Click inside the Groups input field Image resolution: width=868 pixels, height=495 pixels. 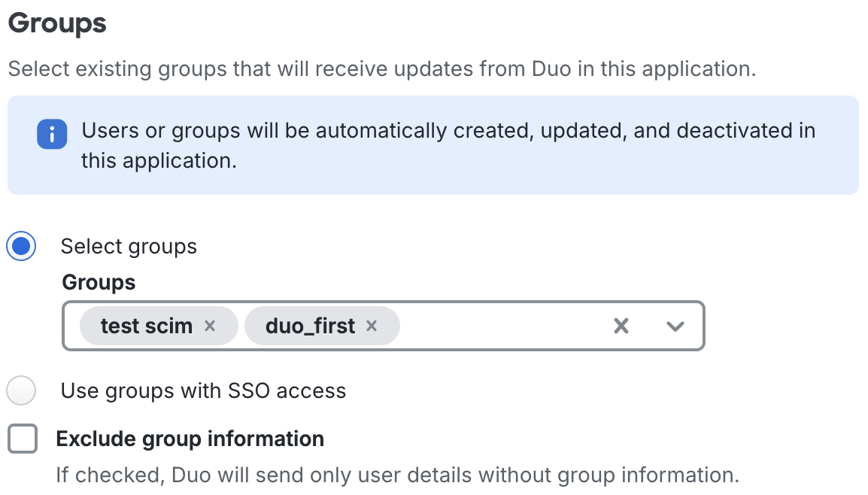(489, 325)
